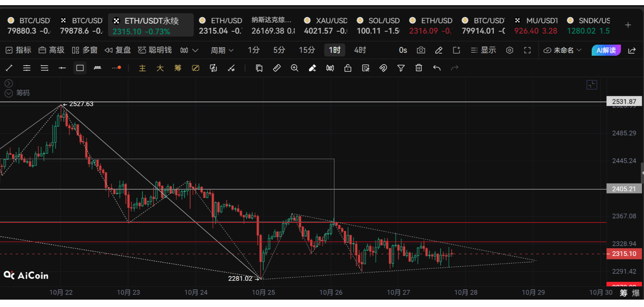
Task: Click the share arrow icon
Action: tap(632, 50)
